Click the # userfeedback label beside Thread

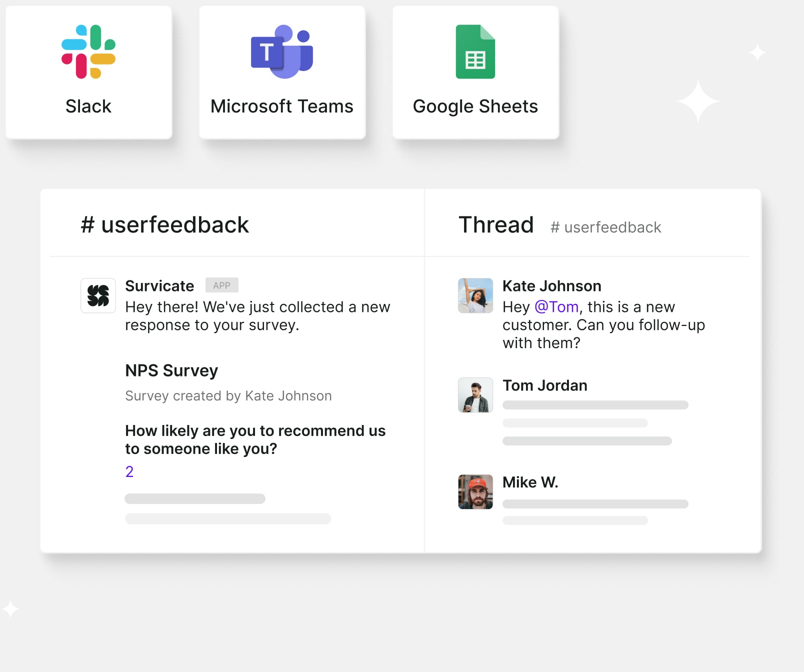click(x=606, y=227)
